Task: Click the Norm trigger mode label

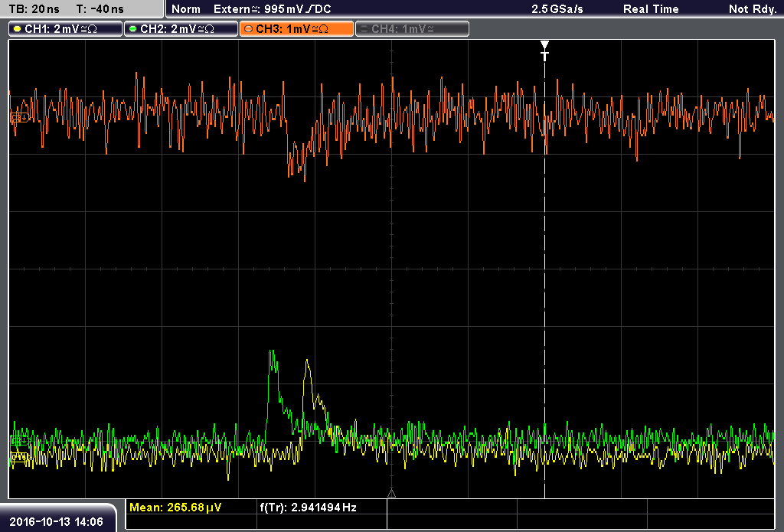Action: pyautogui.click(x=185, y=9)
